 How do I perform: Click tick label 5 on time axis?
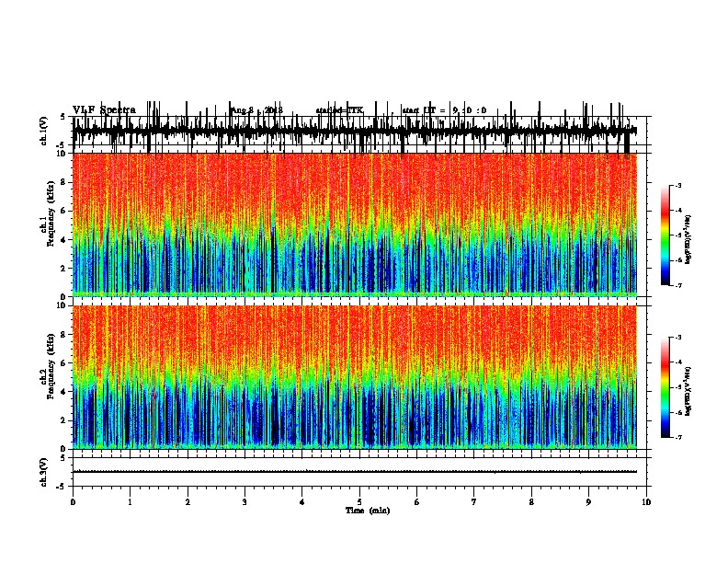359,502
